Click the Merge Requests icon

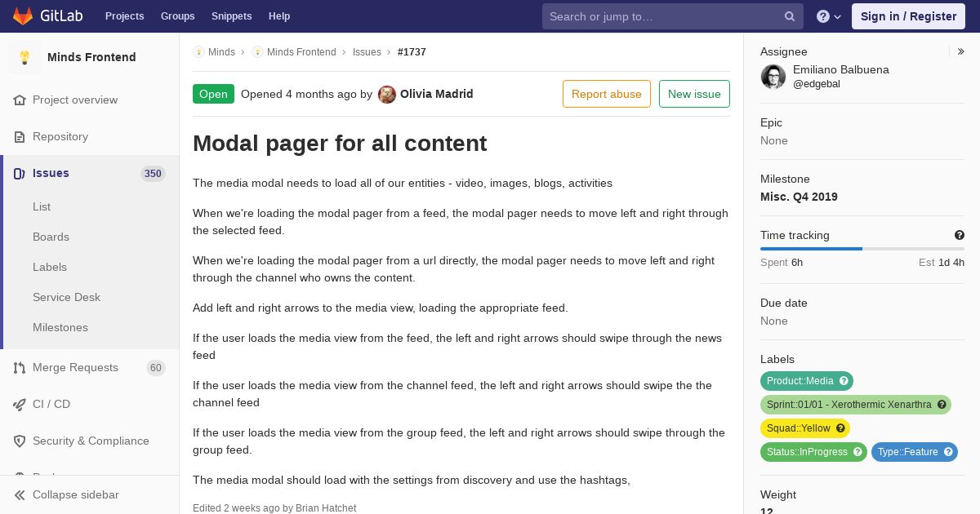(x=20, y=368)
